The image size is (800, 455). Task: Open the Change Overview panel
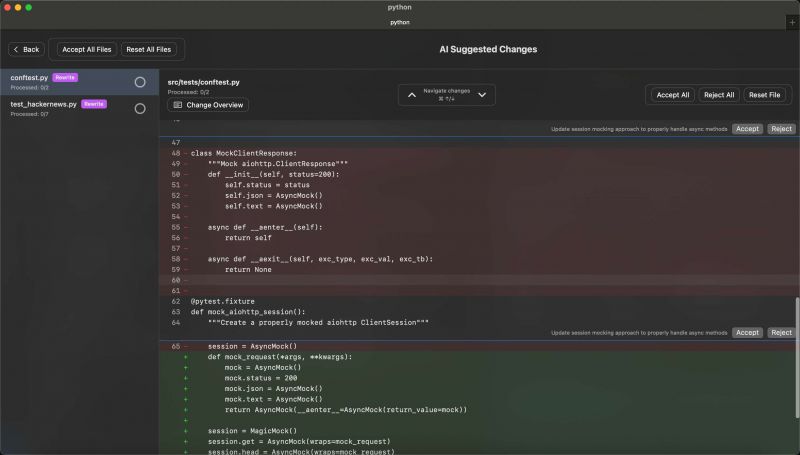pyautogui.click(x=208, y=105)
